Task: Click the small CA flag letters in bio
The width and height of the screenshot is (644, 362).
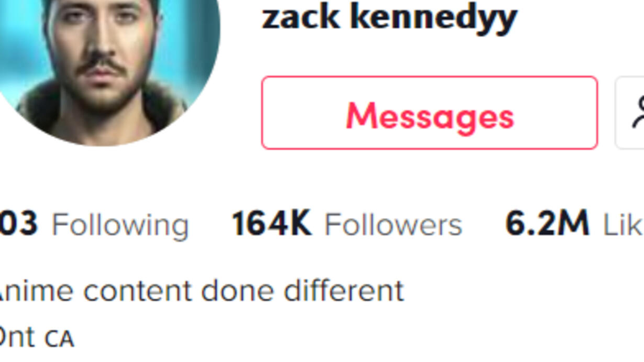Action: (59, 339)
